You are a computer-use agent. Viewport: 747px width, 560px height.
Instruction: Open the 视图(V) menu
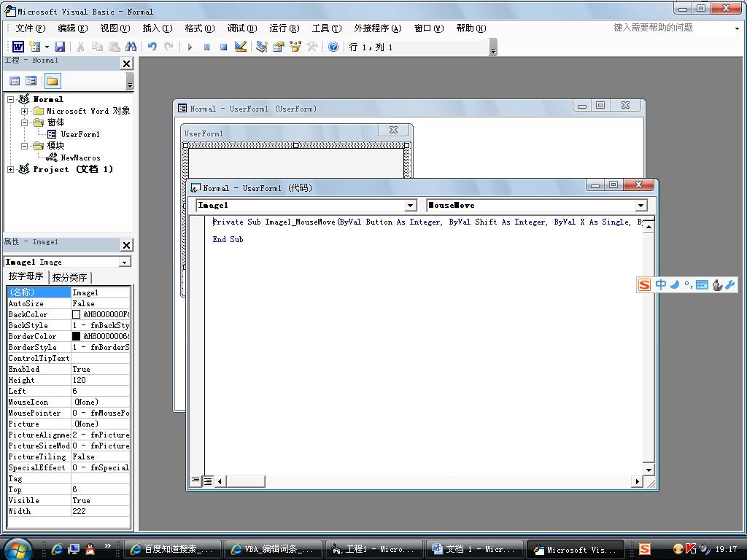(115, 28)
